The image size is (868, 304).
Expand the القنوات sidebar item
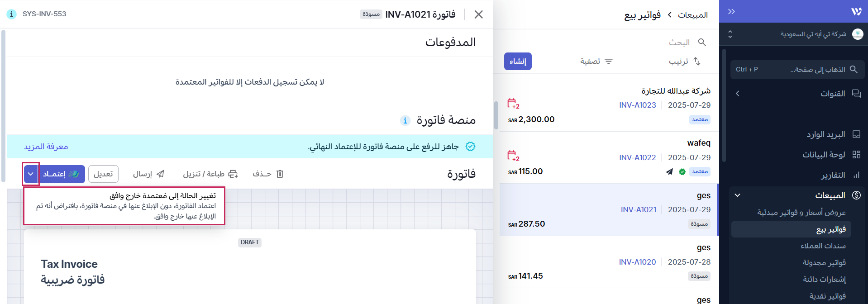point(738,94)
